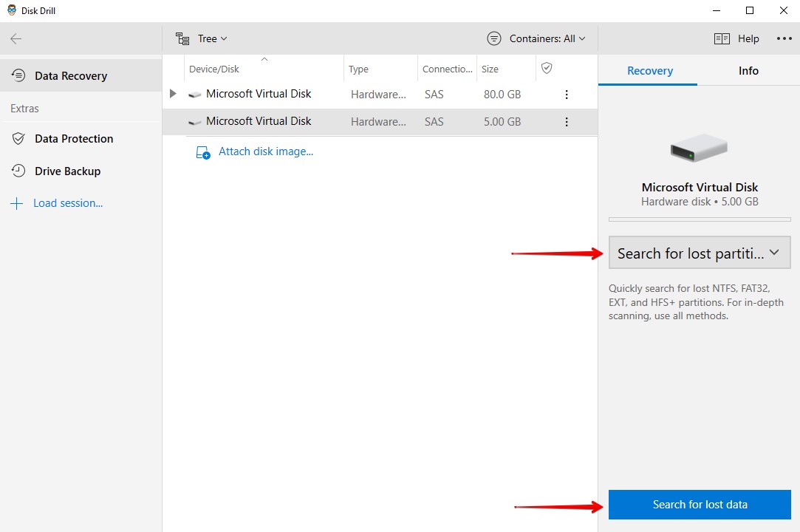The image size is (800, 532).
Task: Open options menu for the 5.00 GB disk
Action: [x=567, y=122]
